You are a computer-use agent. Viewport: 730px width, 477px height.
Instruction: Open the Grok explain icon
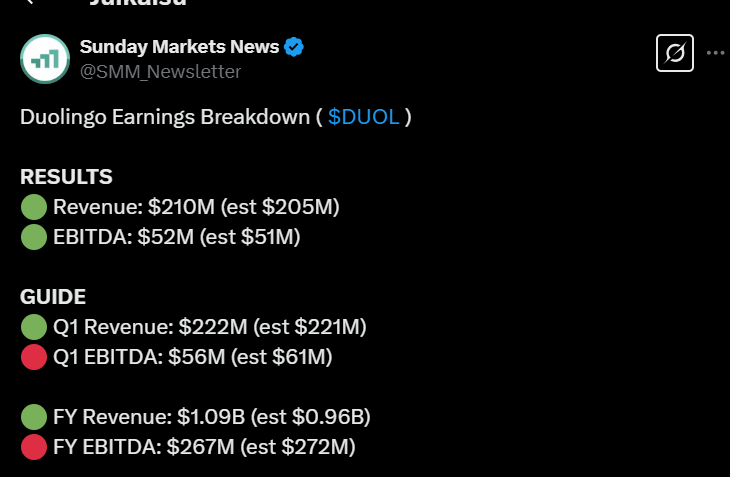click(674, 53)
